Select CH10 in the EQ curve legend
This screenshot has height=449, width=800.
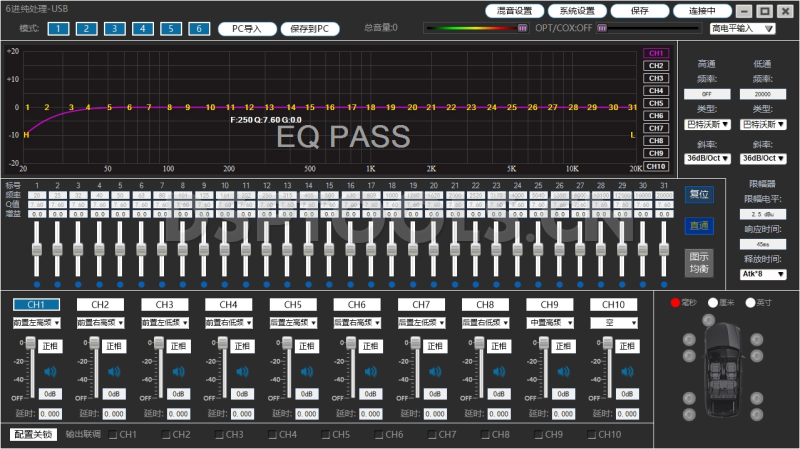(655, 166)
